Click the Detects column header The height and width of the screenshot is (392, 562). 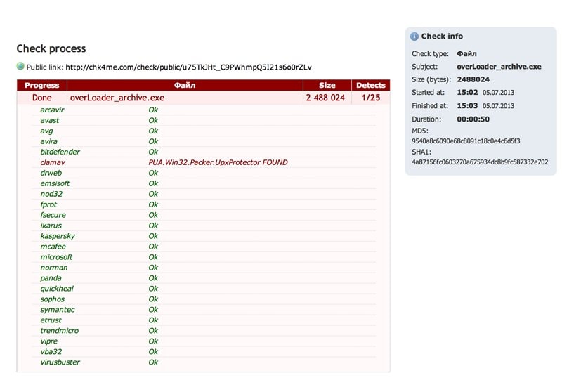[370, 86]
